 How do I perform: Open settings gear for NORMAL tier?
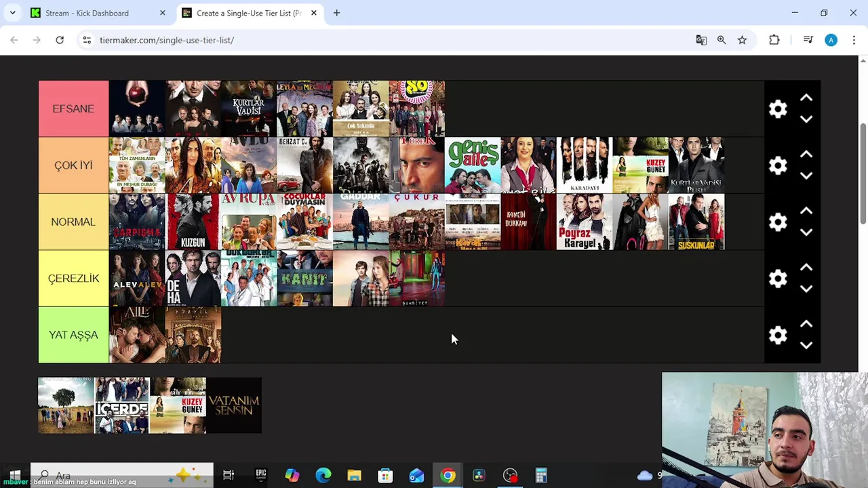coord(778,222)
